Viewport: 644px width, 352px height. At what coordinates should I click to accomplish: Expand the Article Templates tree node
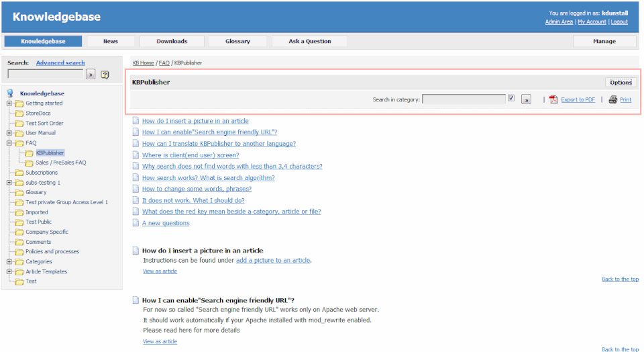click(9, 271)
